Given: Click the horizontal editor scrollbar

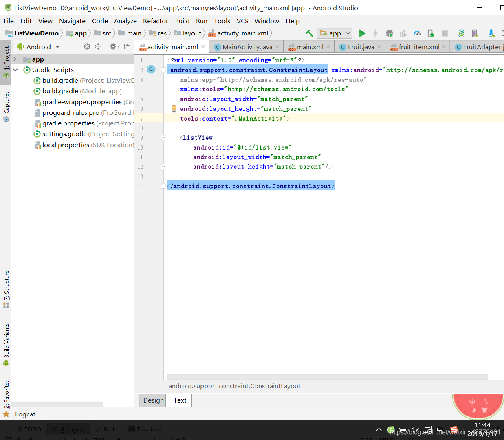Looking at the screenshot, I should pos(327,377).
